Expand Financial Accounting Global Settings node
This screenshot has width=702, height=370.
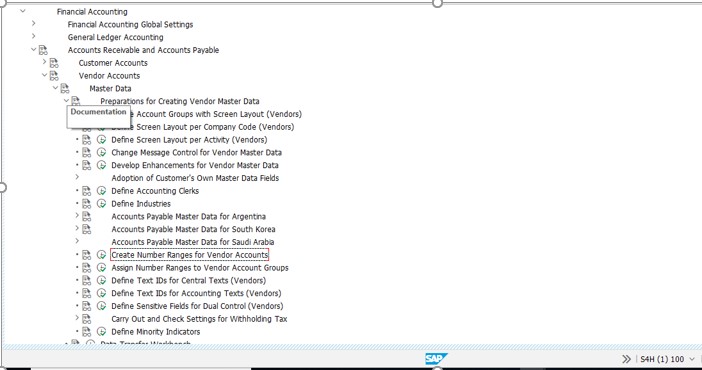[34, 23]
